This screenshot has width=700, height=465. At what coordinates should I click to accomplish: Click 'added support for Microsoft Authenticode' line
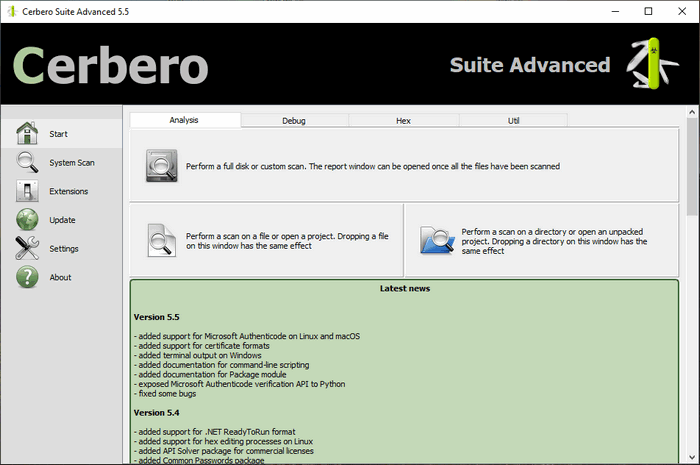coord(247,336)
